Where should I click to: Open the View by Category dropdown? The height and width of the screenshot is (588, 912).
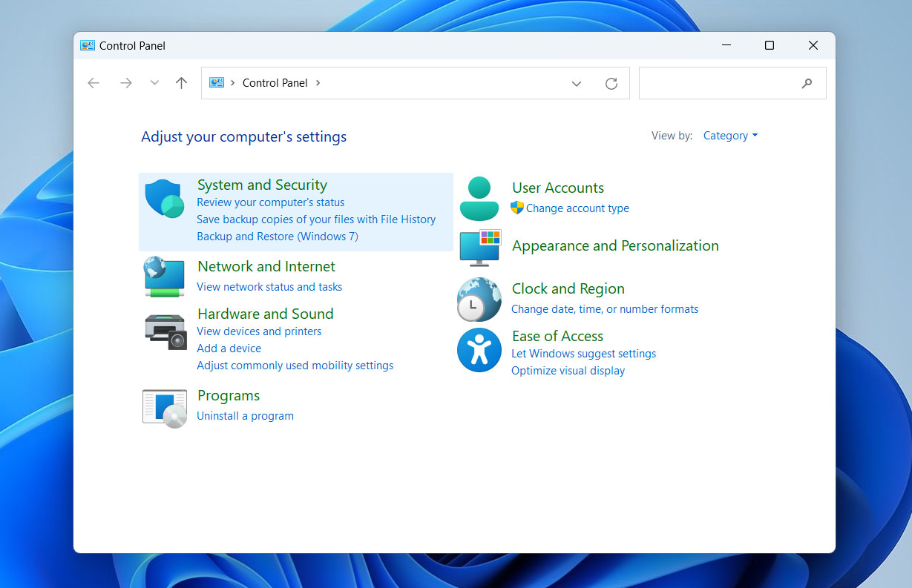(730, 136)
